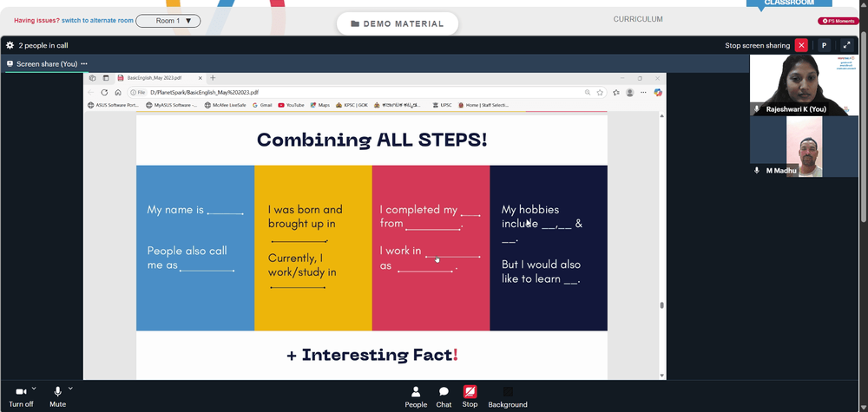Click the '+ Interesting Fact!' text
868x412 pixels.
[x=372, y=355]
